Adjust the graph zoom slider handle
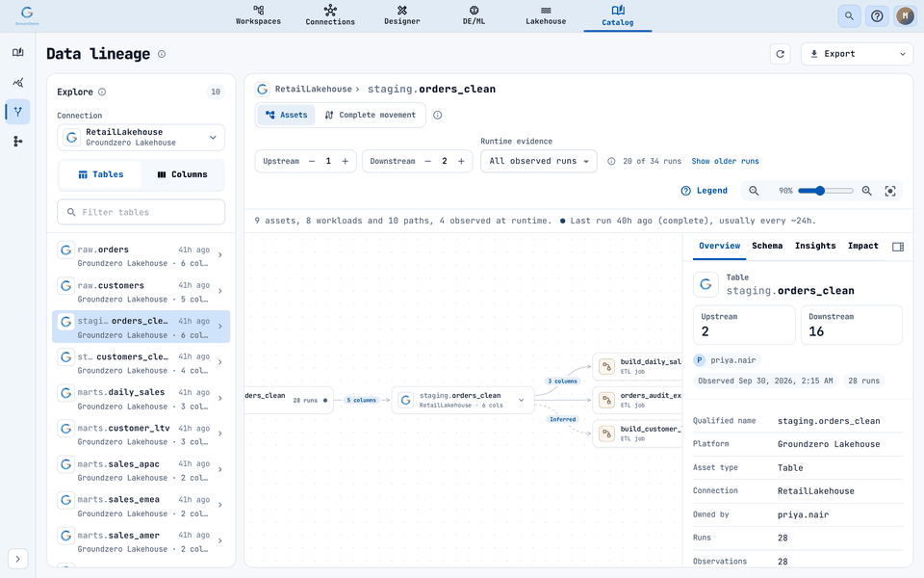The image size is (924, 578). tap(820, 191)
